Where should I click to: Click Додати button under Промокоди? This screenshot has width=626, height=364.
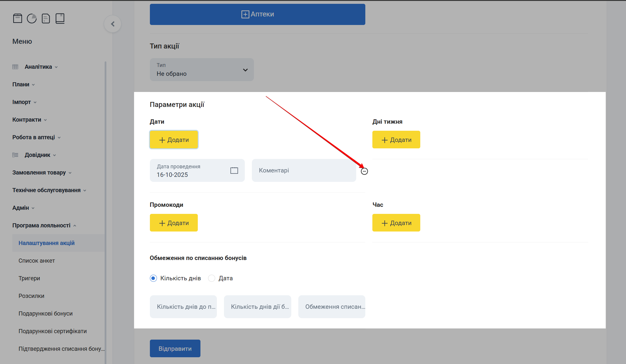(x=174, y=223)
